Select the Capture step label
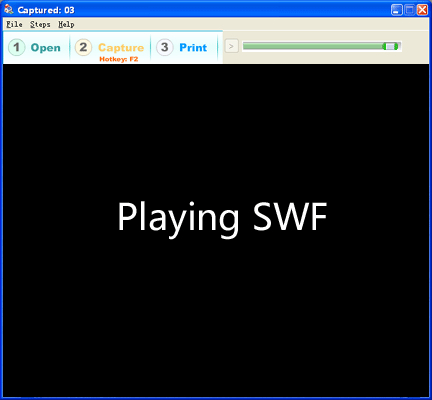Viewport: 432px width, 400px height. click(121, 47)
